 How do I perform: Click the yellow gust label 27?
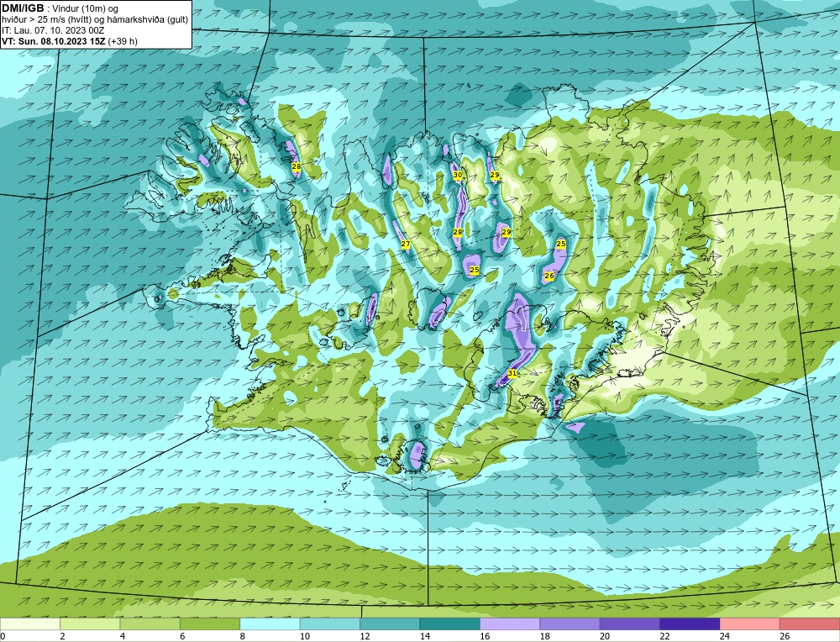click(x=406, y=245)
